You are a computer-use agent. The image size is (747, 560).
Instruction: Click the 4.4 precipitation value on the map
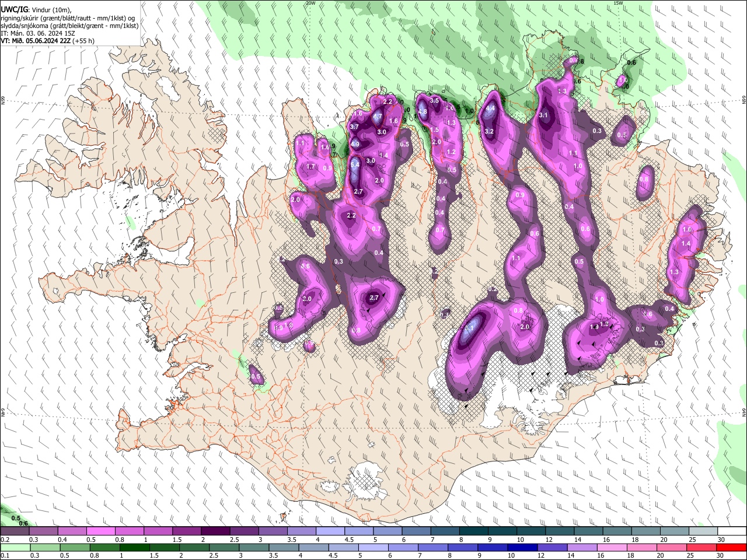491,108
